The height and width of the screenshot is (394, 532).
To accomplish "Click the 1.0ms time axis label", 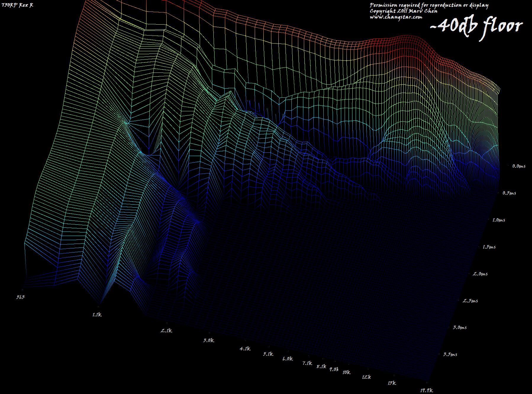I will (x=499, y=220).
